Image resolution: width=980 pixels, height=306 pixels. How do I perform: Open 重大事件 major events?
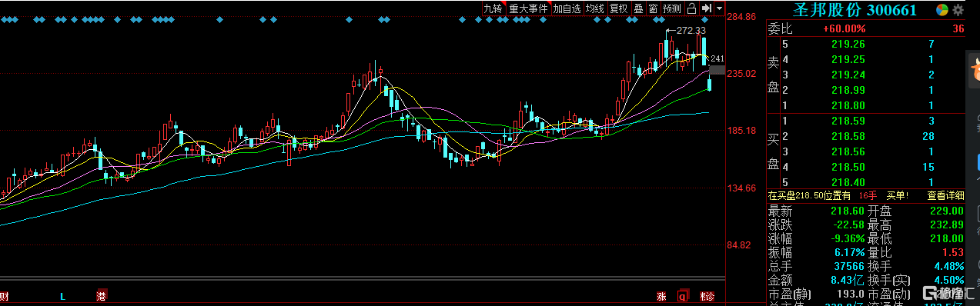click(x=528, y=8)
